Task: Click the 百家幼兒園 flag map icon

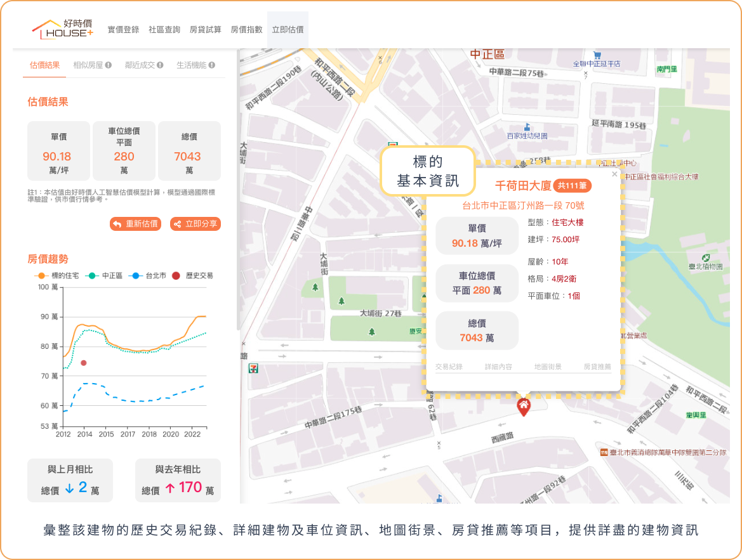Action: click(526, 126)
